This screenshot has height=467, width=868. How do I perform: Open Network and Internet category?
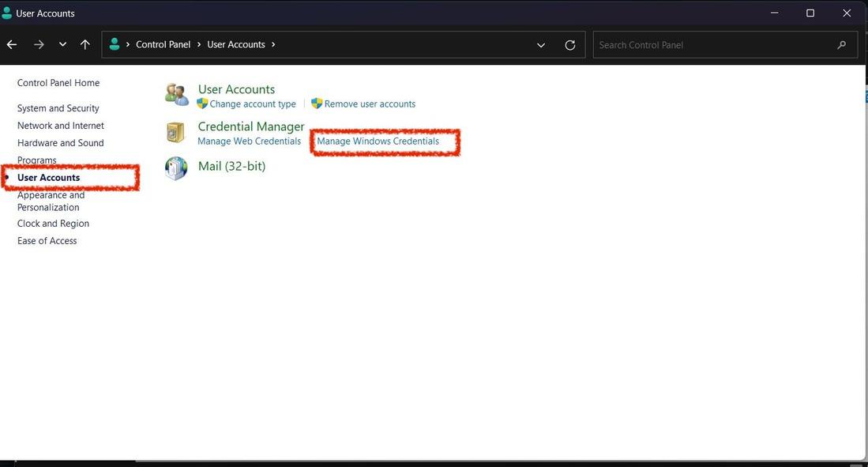click(x=60, y=125)
